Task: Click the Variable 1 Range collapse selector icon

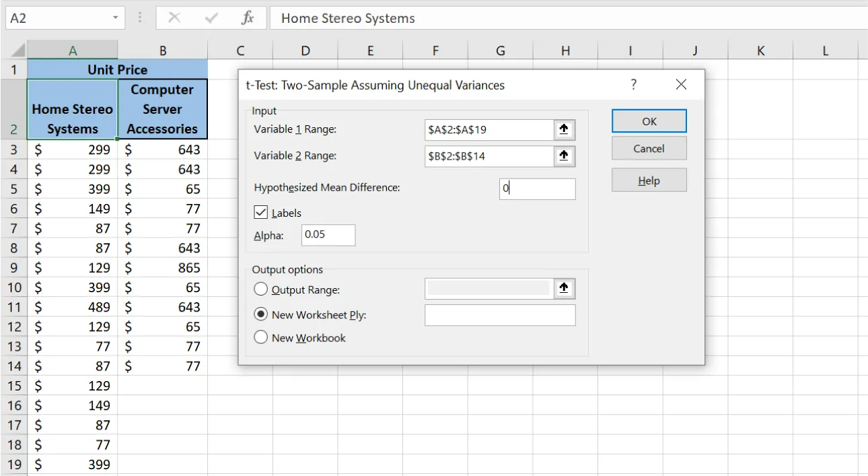Action: 565,129
